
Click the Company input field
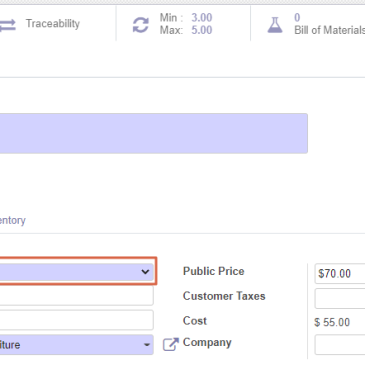click(x=340, y=345)
